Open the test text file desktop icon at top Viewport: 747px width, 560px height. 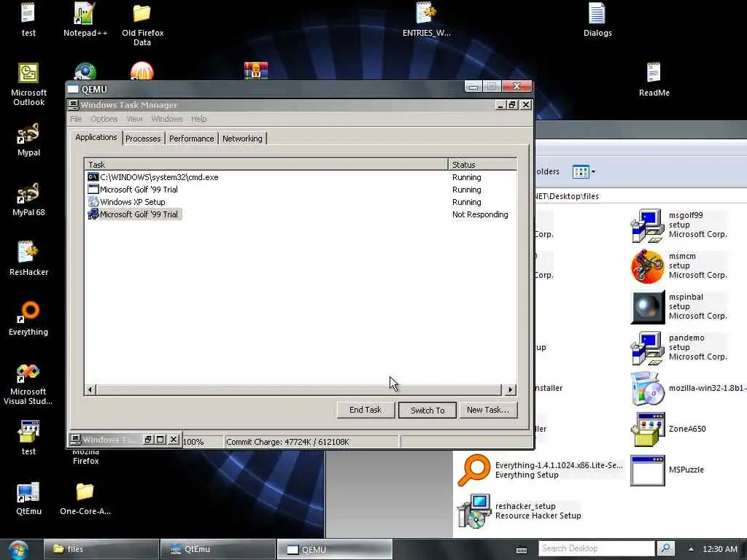[x=28, y=19]
